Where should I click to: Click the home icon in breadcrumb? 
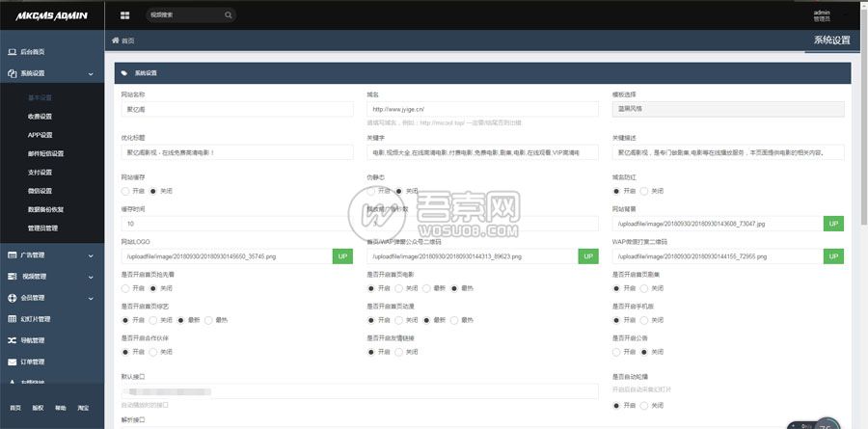pyautogui.click(x=117, y=40)
